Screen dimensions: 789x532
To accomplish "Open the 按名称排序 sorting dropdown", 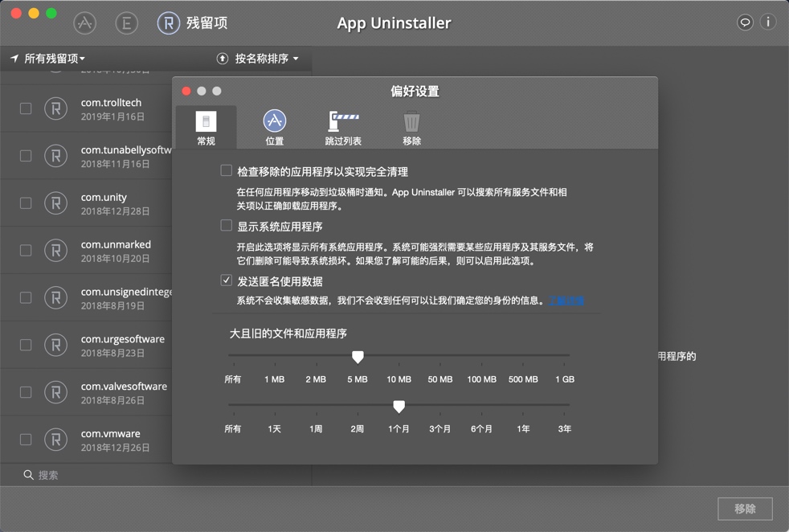I will tap(257, 58).
